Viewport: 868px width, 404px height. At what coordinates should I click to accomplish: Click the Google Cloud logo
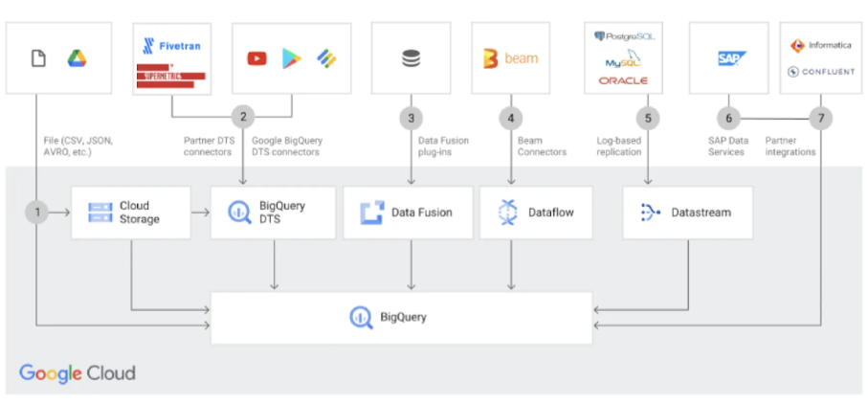pyautogui.click(x=78, y=373)
